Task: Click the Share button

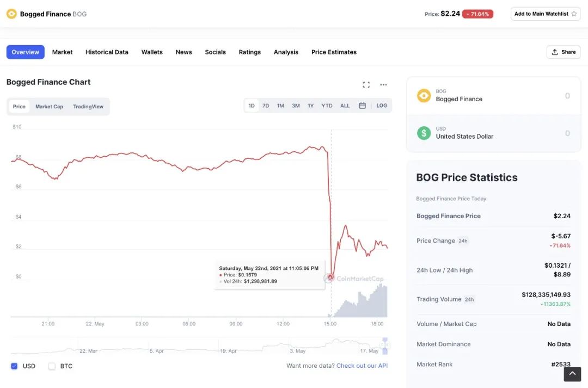Action: pos(563,52)
